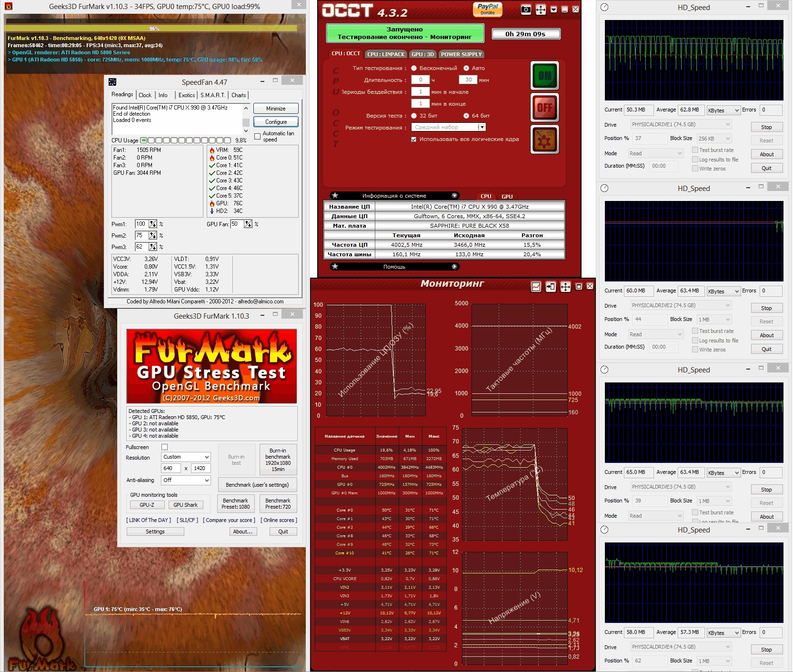793x672 pixels.
Task: Open the Mode dropdown for PHYSICALDRIVE2
Action: (656, 334)
